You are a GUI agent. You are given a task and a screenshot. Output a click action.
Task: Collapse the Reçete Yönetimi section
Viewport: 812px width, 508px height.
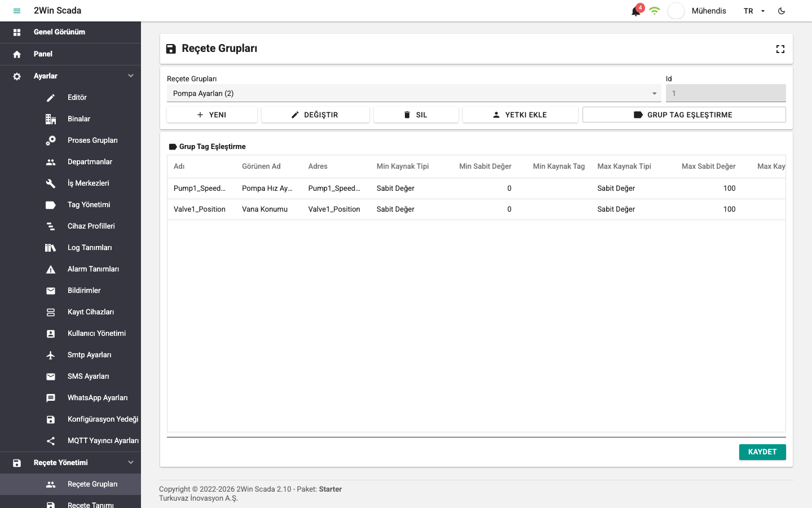(70, 463)
